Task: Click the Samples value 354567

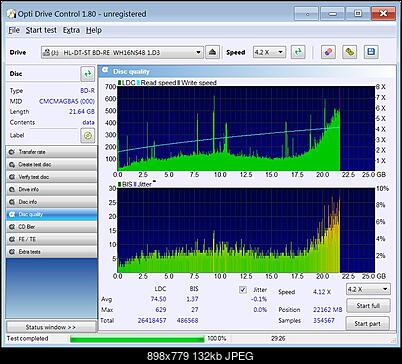Action: tap(324, 320)
